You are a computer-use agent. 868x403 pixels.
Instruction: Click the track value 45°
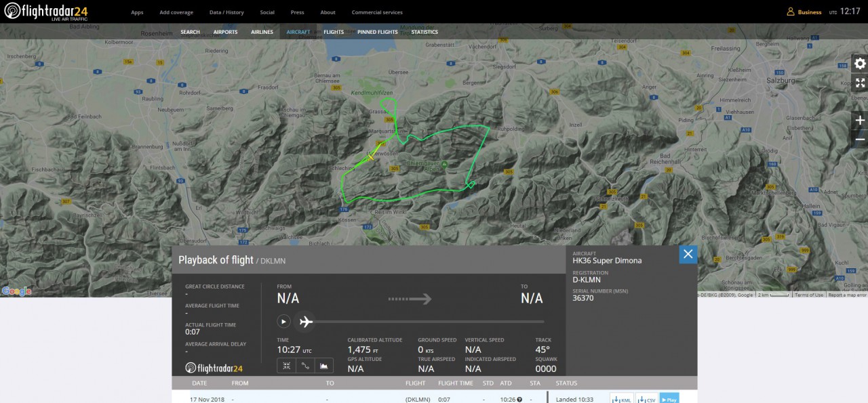click(x=542, y=350)
